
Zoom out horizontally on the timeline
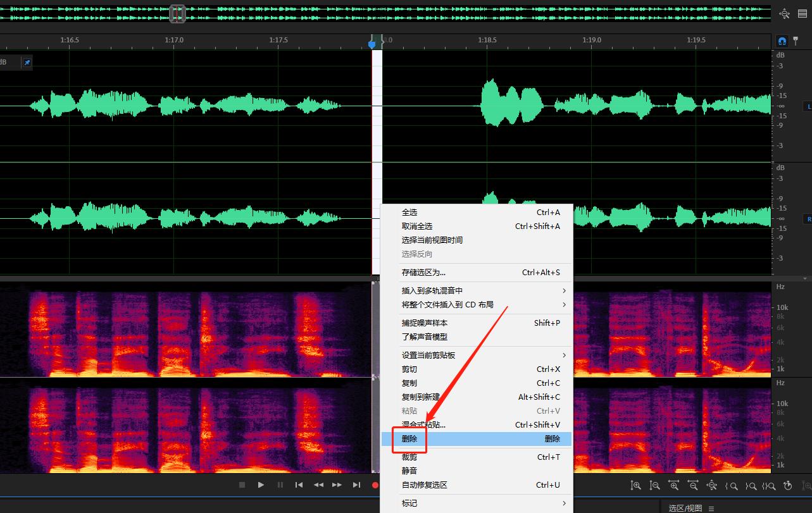(693, 485)
